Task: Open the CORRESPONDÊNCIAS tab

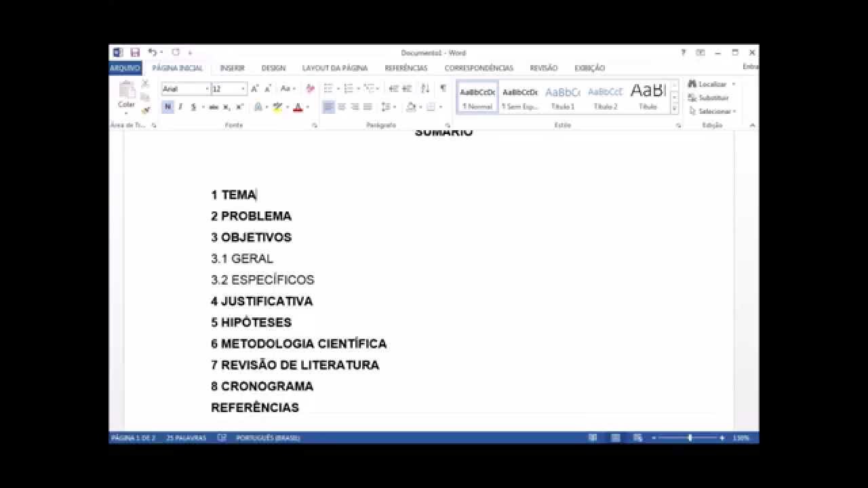Action: tap(479, 68)
